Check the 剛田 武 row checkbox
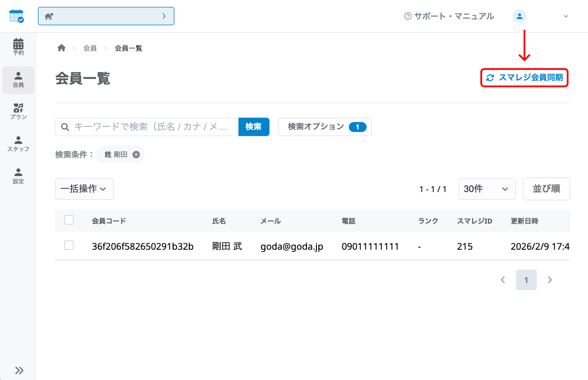Screen dimensions: 588x380 coord(69,245)
